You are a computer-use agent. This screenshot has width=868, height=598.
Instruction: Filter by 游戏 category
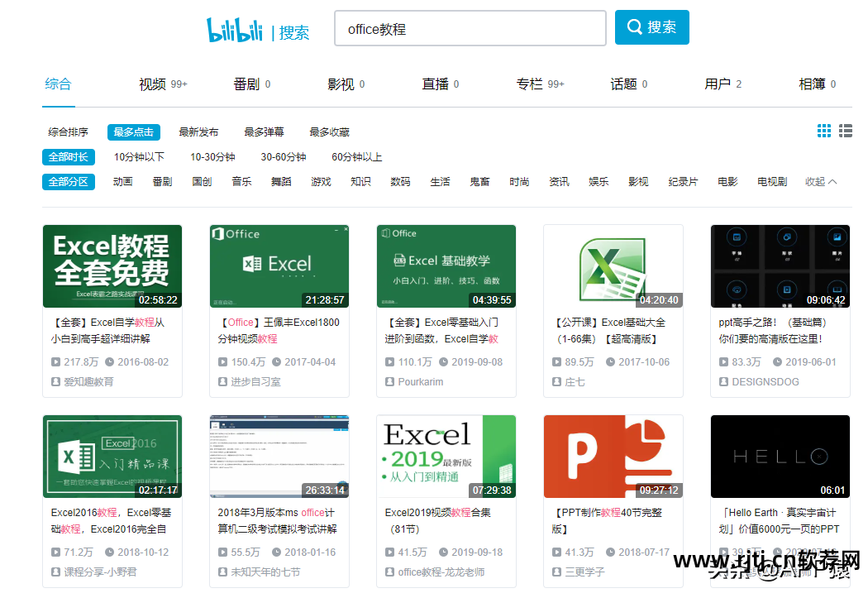(x=321, y=182)
